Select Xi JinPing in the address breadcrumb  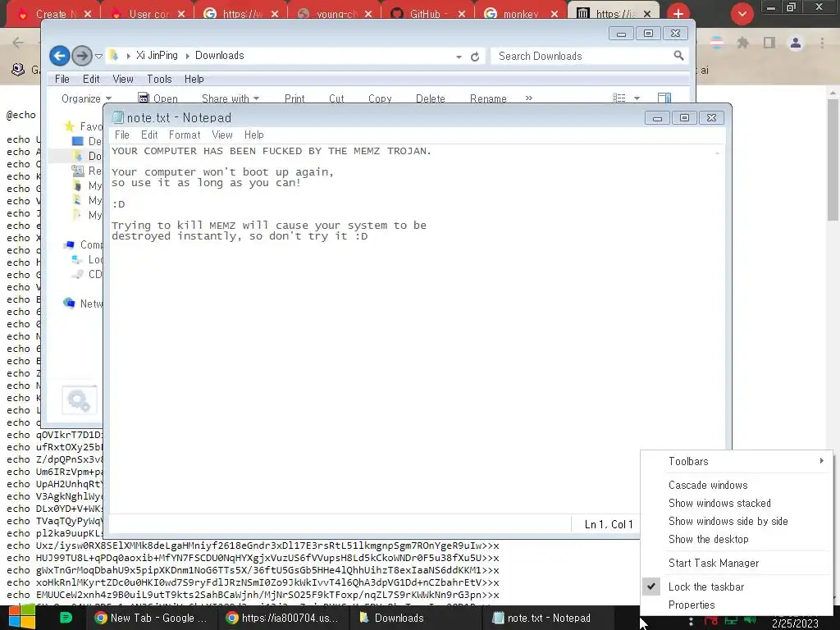(x=157, y=55)
